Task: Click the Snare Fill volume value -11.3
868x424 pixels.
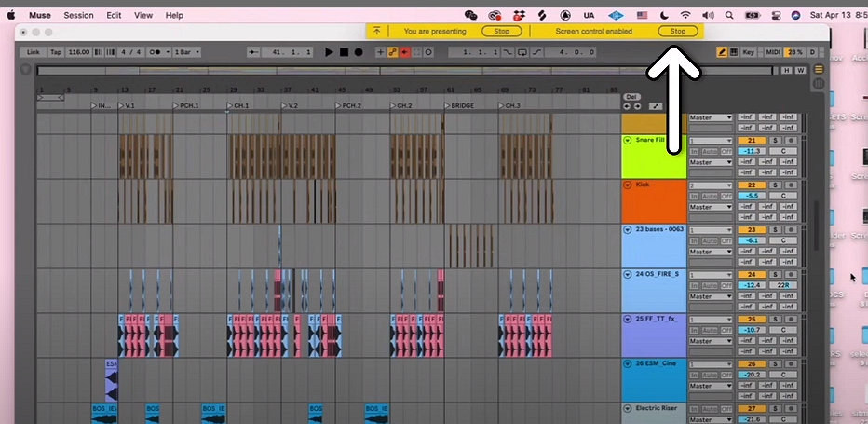Action: coord(752,151)
